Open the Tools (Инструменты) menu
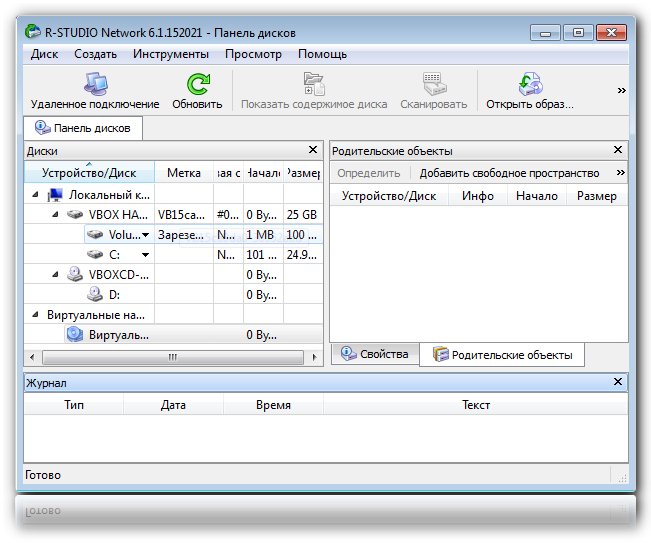 [171, 54]
